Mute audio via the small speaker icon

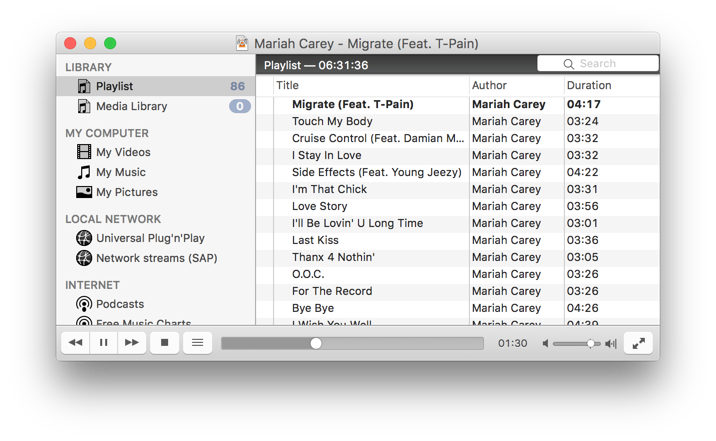pos(545,343)
